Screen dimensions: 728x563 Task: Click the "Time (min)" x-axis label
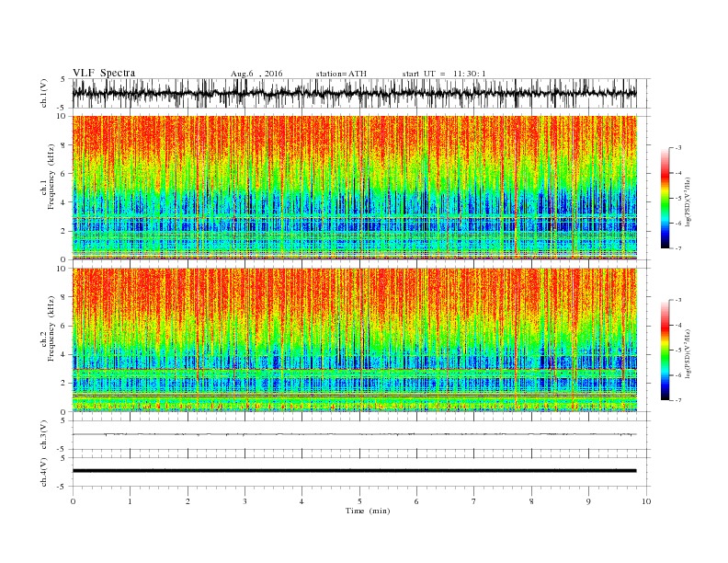(368, 511)
